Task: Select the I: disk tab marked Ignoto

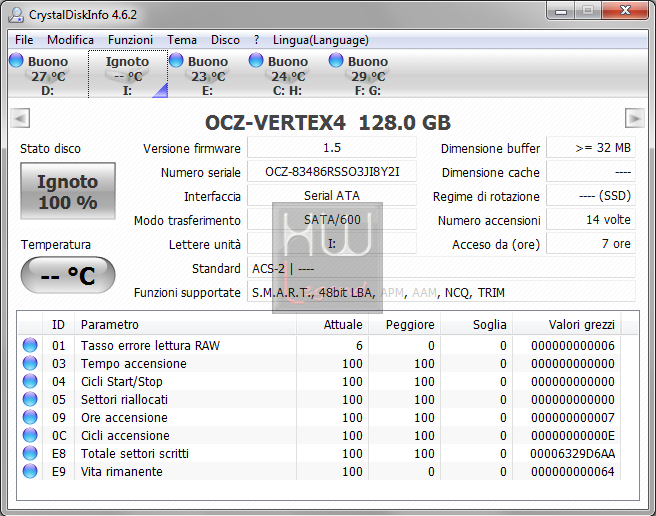Action: (128, 75)
